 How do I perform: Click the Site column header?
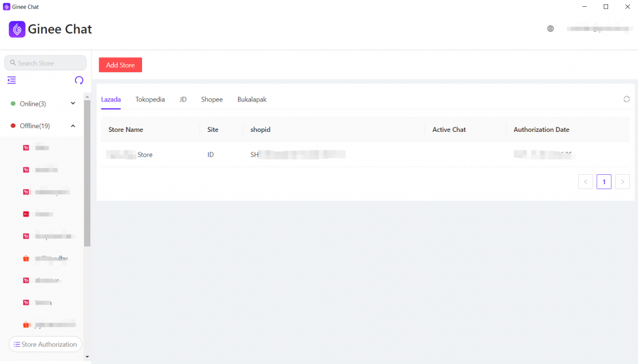point(213,129)
